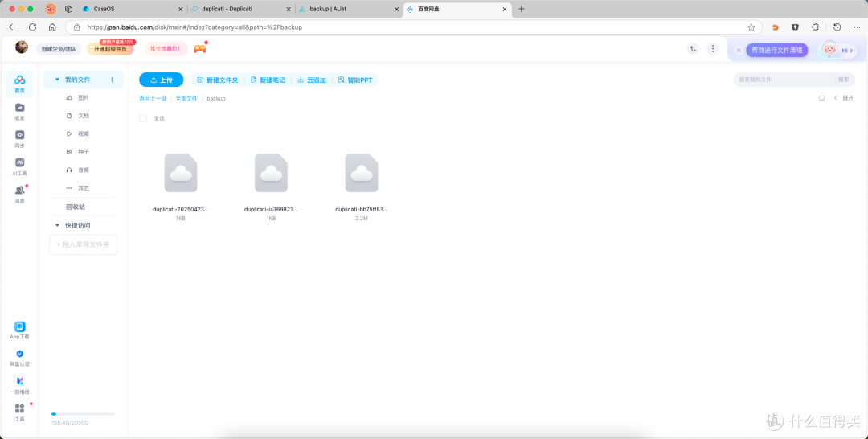
Task: Open 一刻相册 album icon
Action: tap(20, 385)
